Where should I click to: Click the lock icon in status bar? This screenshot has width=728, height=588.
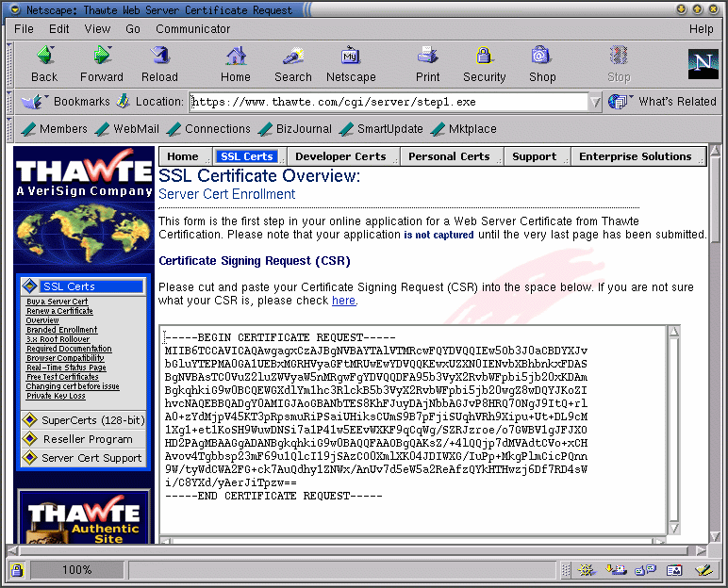17,570
